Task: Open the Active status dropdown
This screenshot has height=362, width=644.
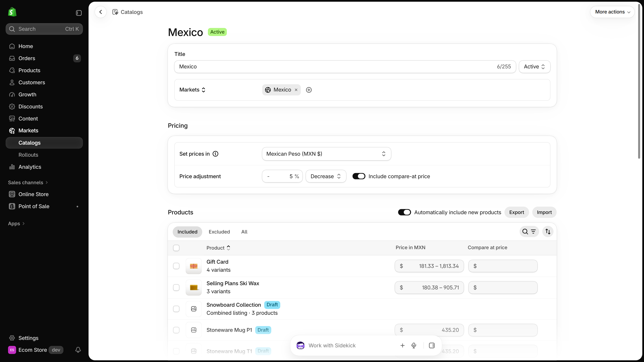Action: click(535, 67)
